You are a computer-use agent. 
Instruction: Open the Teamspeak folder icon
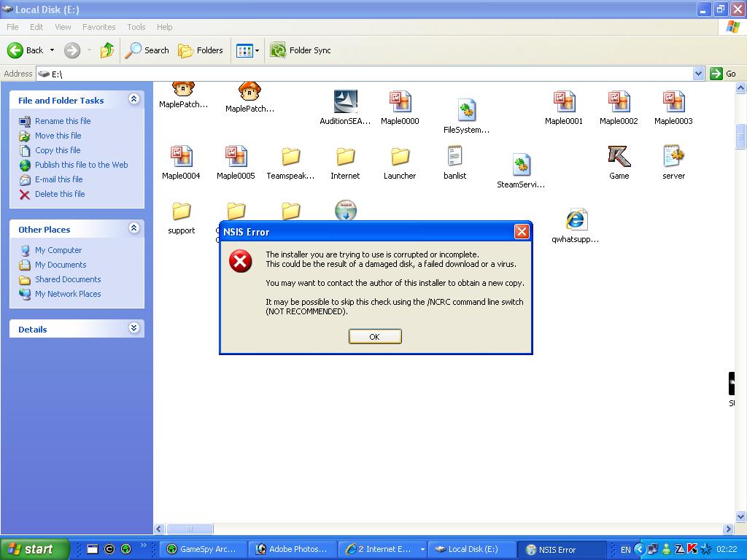click(x=290, y=157)
